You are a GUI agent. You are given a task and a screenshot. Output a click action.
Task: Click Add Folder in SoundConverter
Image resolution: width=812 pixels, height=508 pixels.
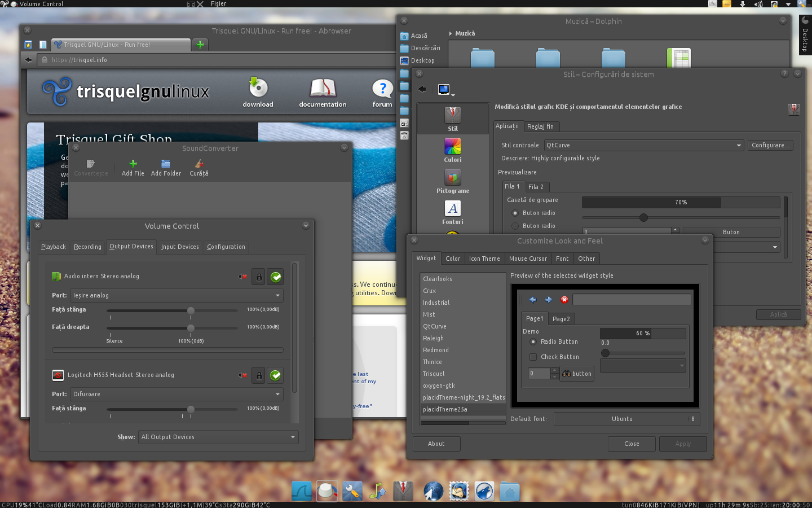(166, 168)
